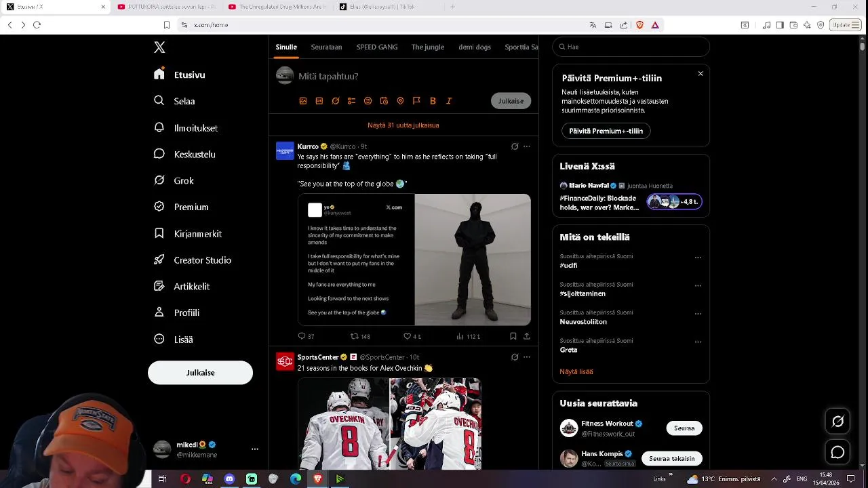Screen dimensions: 868x488
Task: Open the X logo home link
Action: (x=159, y=47)
